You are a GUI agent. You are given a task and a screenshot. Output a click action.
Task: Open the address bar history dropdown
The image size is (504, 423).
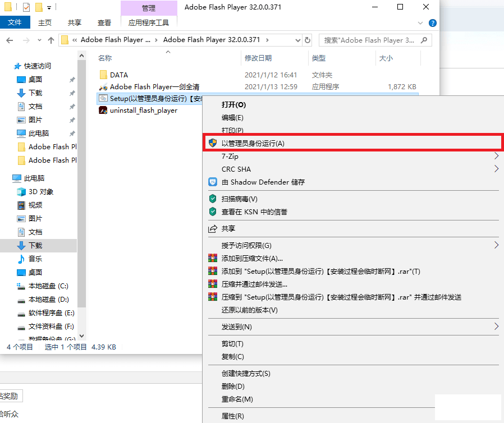297,40
